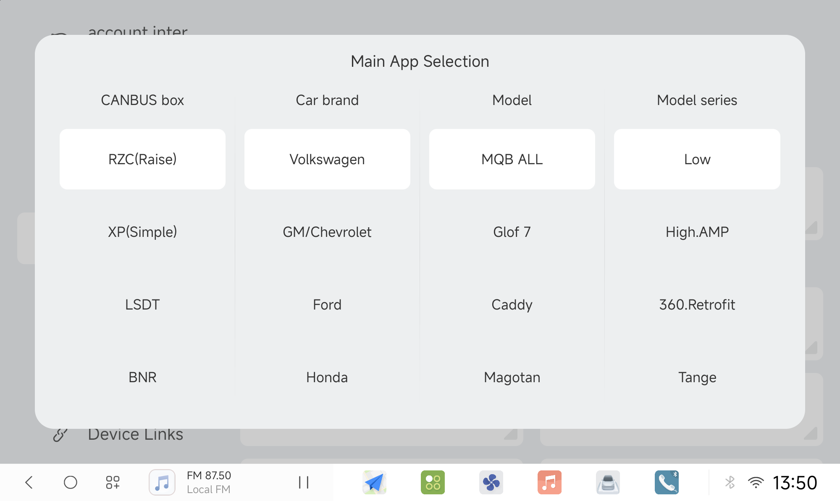Pick High.AMP model series

pyautogui.click(x=697, y=232)
